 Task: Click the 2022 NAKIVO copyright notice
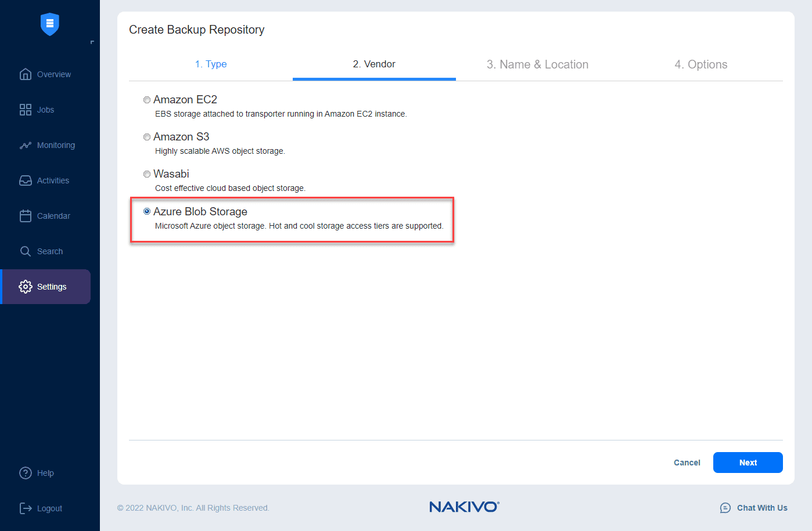tap(193, 508)
